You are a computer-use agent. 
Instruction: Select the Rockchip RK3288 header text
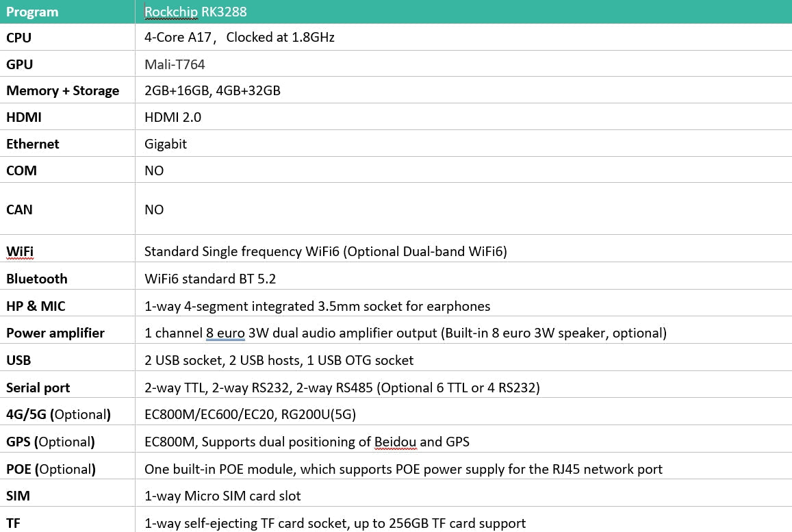[196, 12]
